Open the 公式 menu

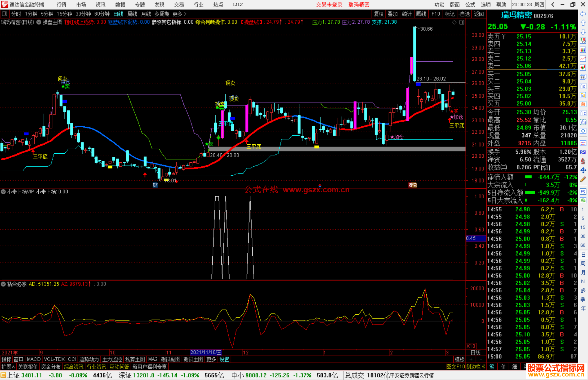click(x=470, y=4)
